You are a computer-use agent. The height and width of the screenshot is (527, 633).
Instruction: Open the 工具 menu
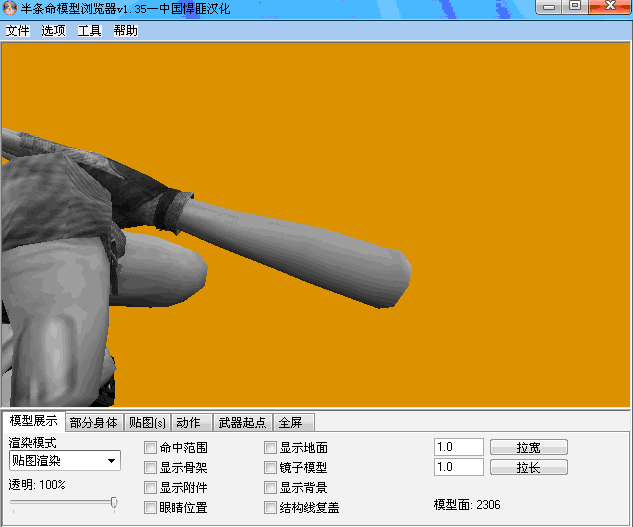point(89,31)
